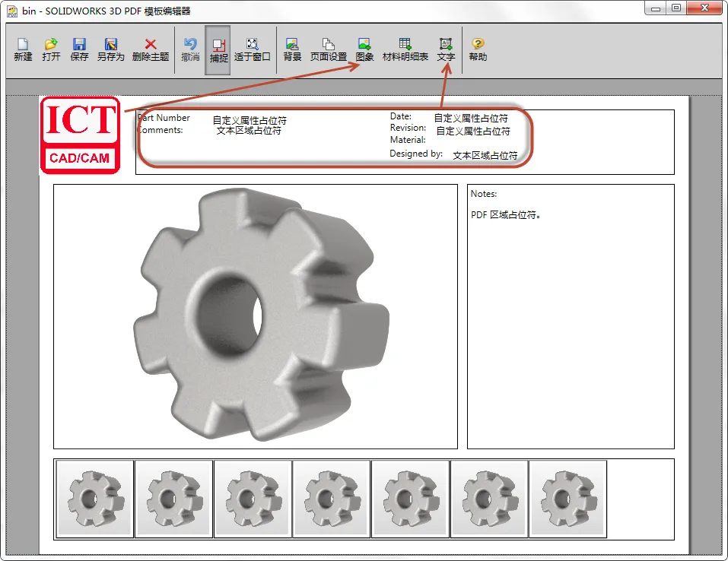Screen dimensions: 728x561
Task: Select the ICT CAD/CAM logo image
Action: click(81, 135)
